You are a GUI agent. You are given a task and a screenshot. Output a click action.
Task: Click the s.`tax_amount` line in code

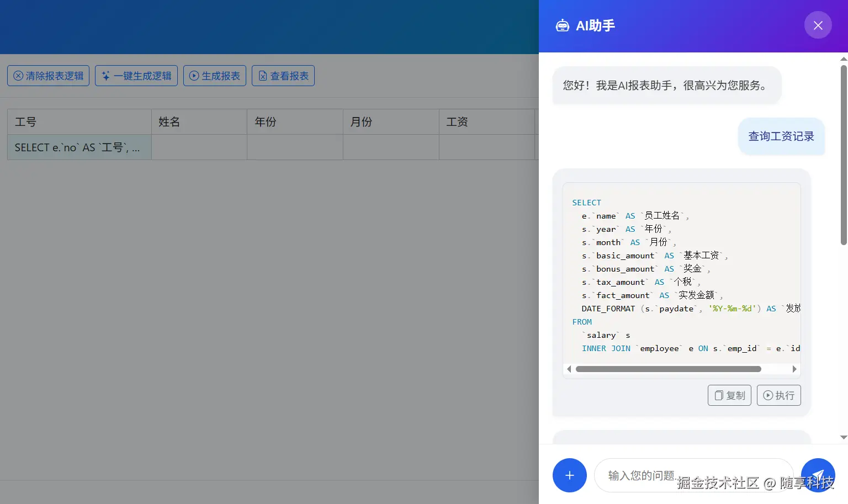click(x=641, y=282)
